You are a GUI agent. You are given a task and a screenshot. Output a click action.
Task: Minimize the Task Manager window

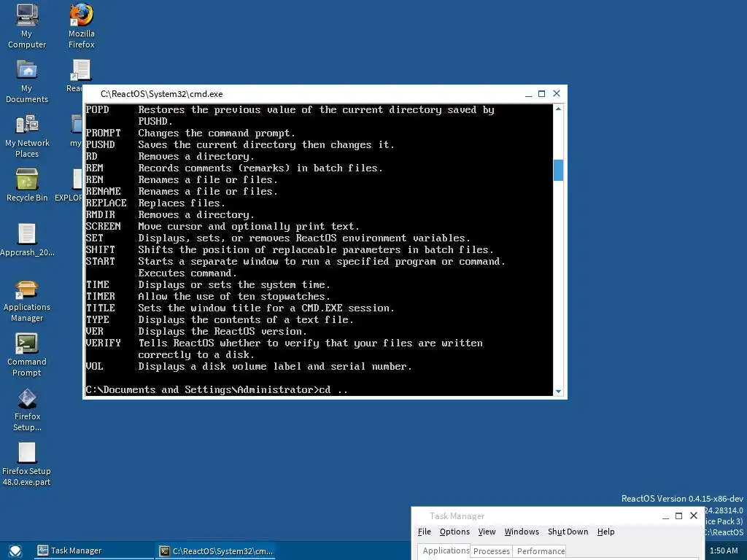pyautogui.click(x=665, y=516)
